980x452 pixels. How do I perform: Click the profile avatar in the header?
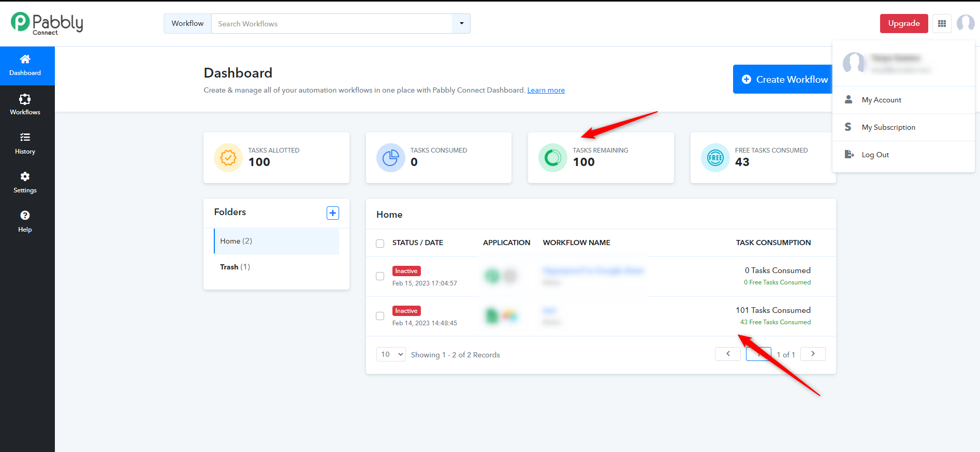pos(966,23)
